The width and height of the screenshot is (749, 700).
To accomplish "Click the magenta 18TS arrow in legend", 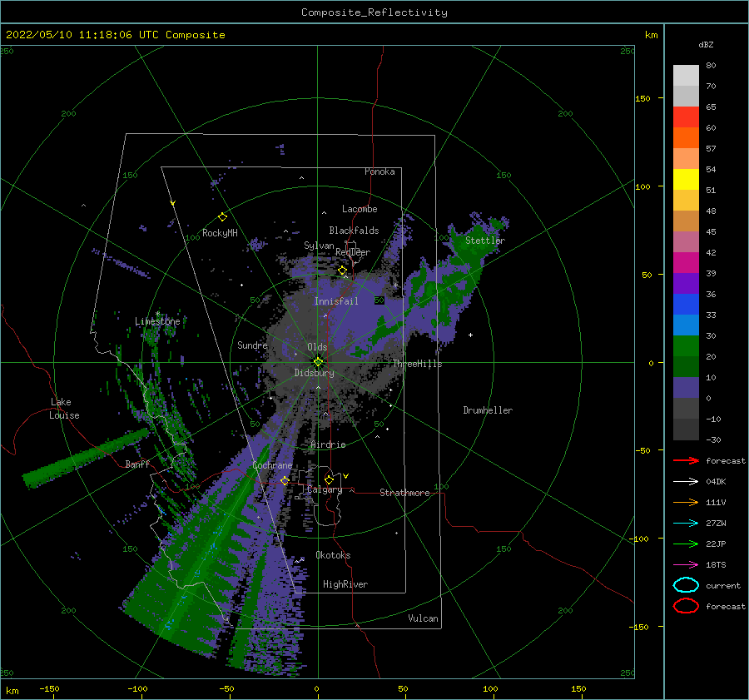I will point(686,565).
